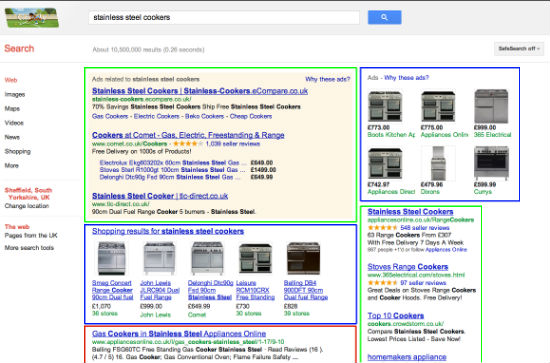
Task: Open Shopping results for stainless steel cookers
Action: 168,231
